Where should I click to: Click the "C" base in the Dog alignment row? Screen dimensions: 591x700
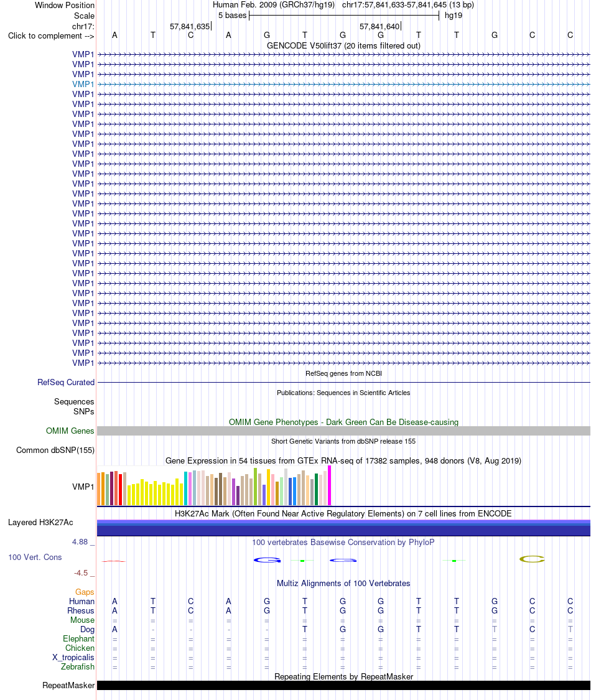pyautogui.click(x=532, y=630)
